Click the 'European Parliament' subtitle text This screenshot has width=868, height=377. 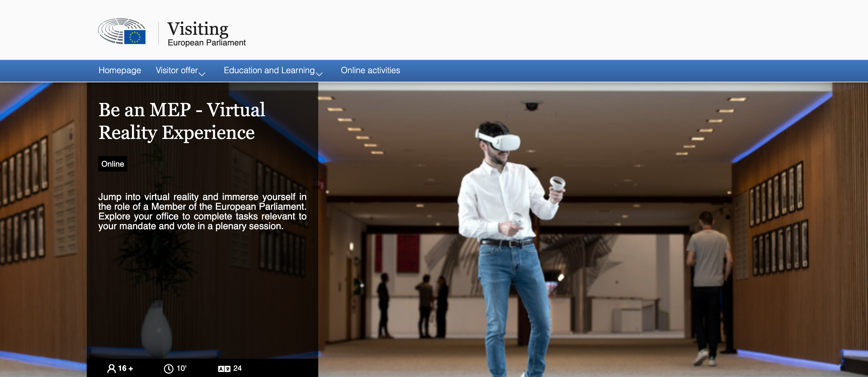(x=207, y=43)
